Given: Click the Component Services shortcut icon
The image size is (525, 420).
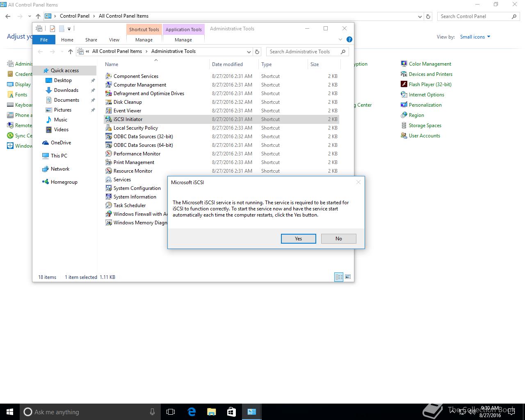Looking at the screenshot, I should click(109, 76).
